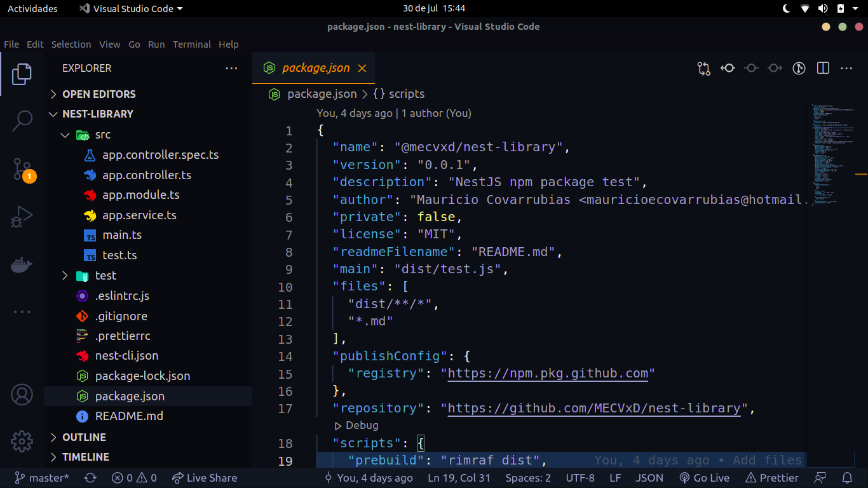
Task: Open the Accounts menu icon
Action: 22,395
